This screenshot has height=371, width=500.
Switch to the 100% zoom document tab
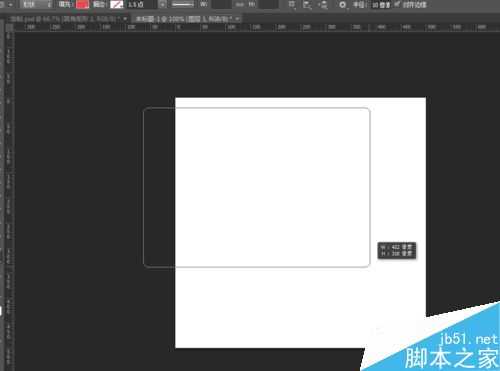[x=183, y=19]
